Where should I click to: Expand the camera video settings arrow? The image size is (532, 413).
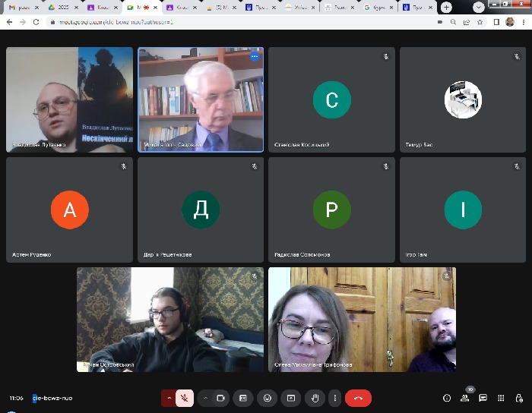coord(204,398)
